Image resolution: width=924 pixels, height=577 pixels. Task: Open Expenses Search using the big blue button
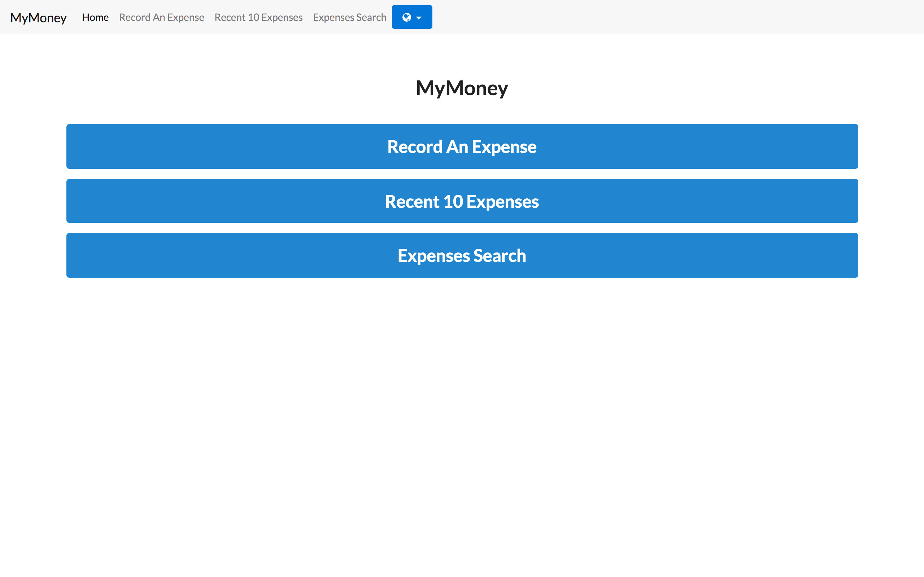462,255
